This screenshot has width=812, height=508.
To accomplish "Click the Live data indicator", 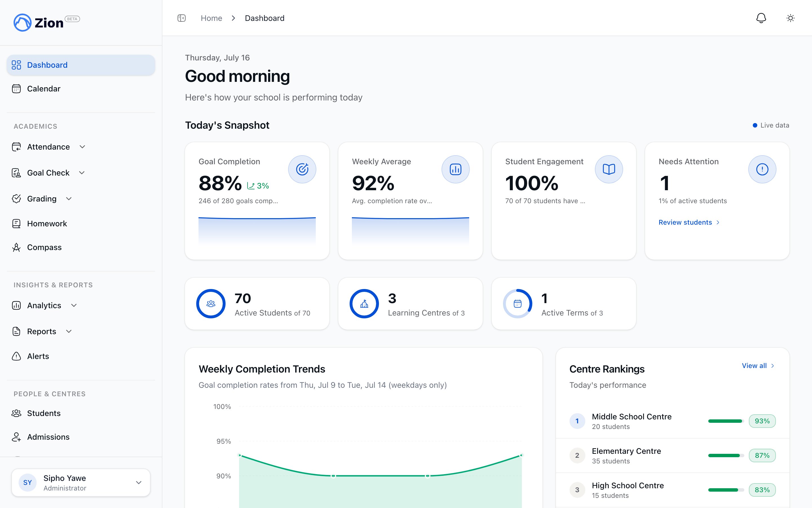I will 771,125.
